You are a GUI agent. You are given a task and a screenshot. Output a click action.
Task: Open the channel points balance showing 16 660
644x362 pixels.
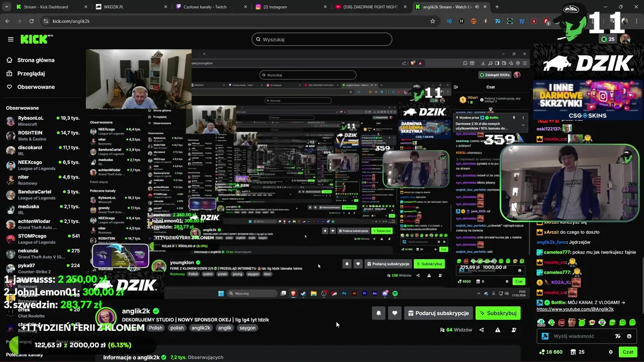(x=550, y=352)
